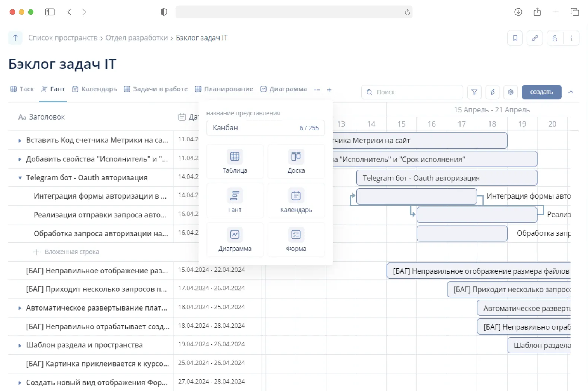Open a new browser tab
This screenshot has height=391, width=588.
pyautogui.click(x=556, y=12)
